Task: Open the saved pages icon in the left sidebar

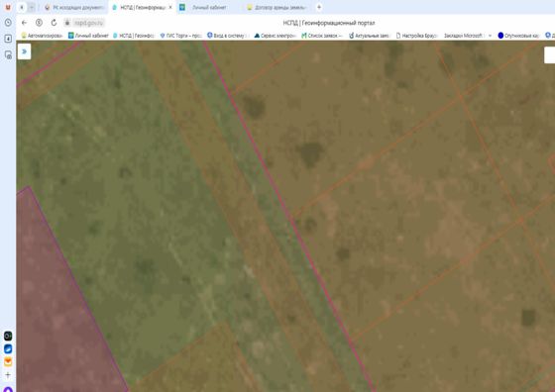Action: (8, 54)
